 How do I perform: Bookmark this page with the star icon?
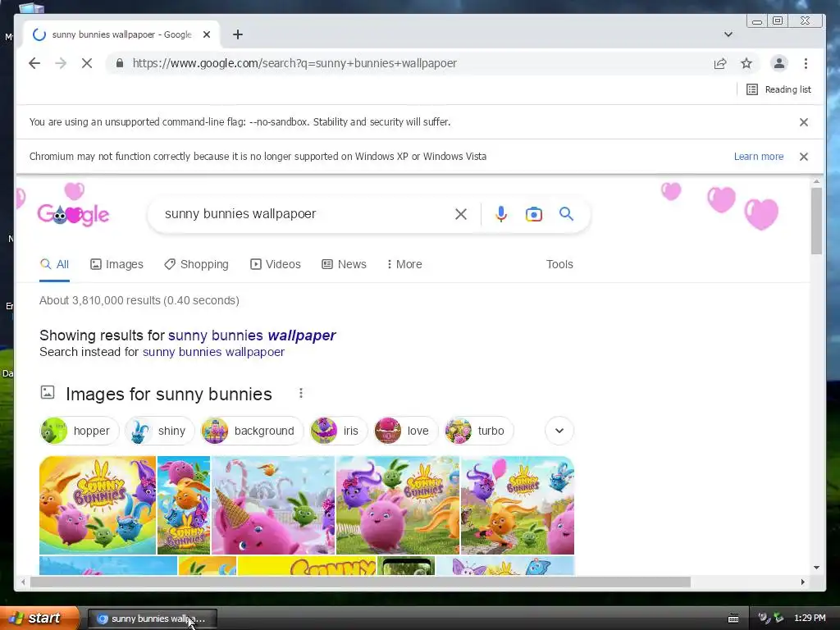tap(746, 63)
